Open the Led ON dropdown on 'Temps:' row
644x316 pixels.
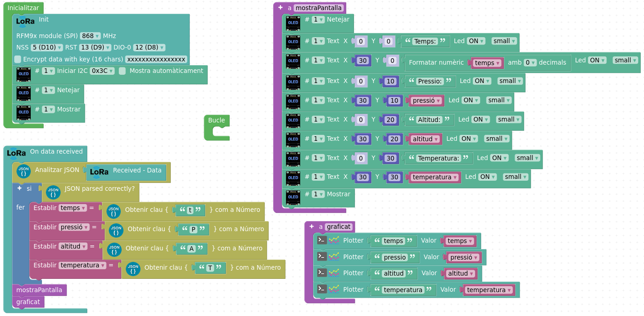pyautogui.click(x=476, y=41)
